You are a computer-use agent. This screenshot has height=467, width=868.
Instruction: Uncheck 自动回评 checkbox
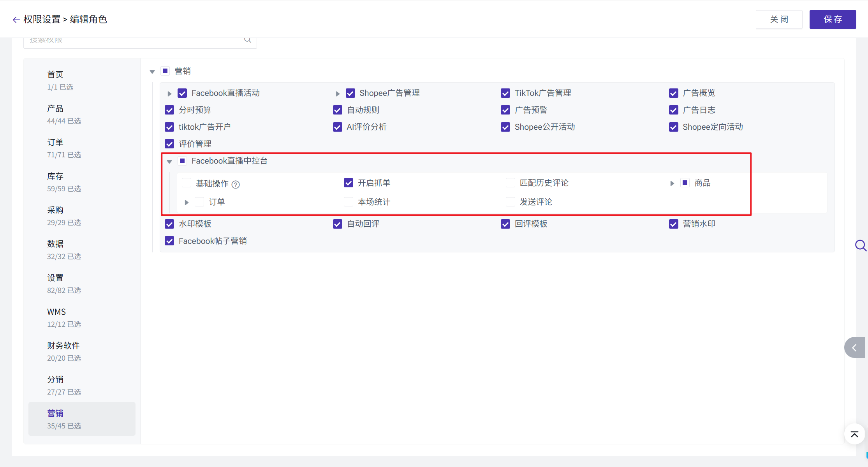tap(338, 224)
